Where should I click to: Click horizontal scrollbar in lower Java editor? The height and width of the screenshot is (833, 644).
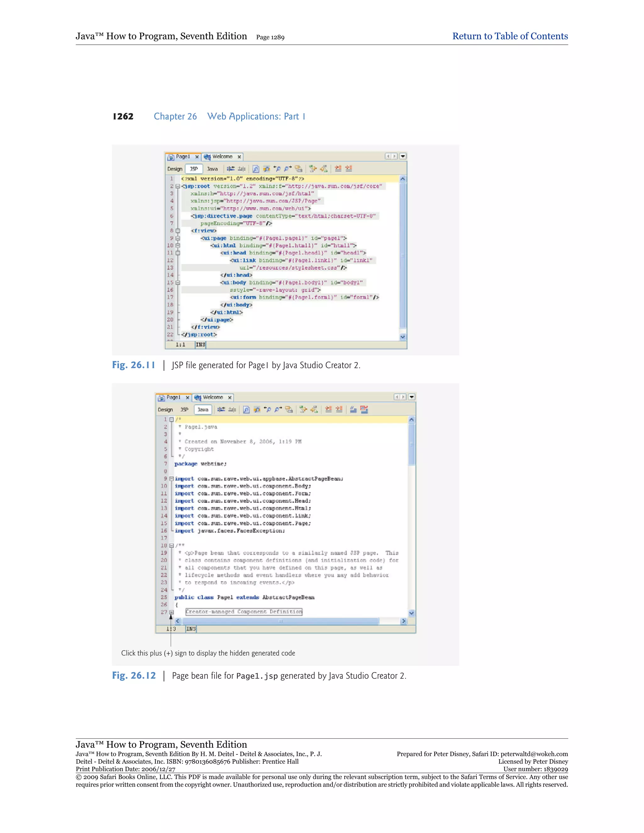point(280,621)
